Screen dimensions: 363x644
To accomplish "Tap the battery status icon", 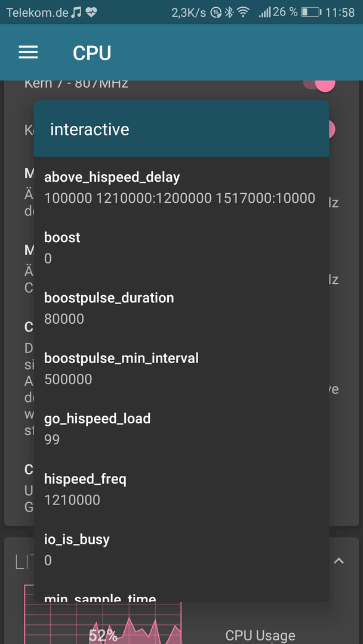I will pyautogui.click(x=311, y=13).
